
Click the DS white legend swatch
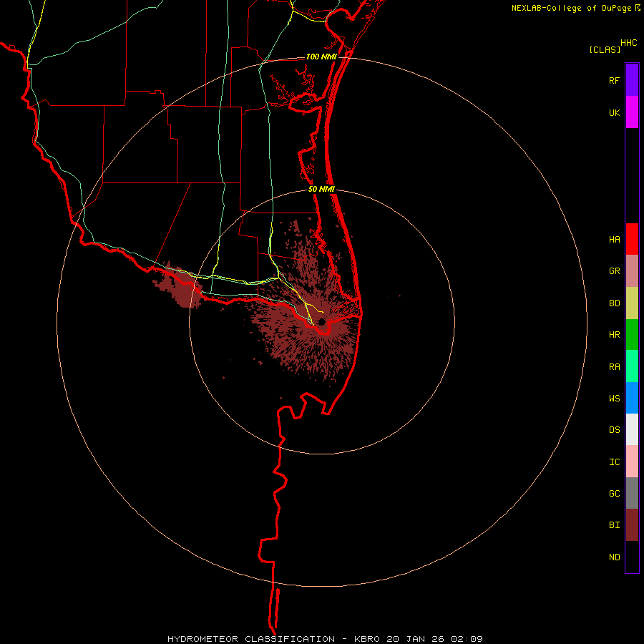[632, 429]
